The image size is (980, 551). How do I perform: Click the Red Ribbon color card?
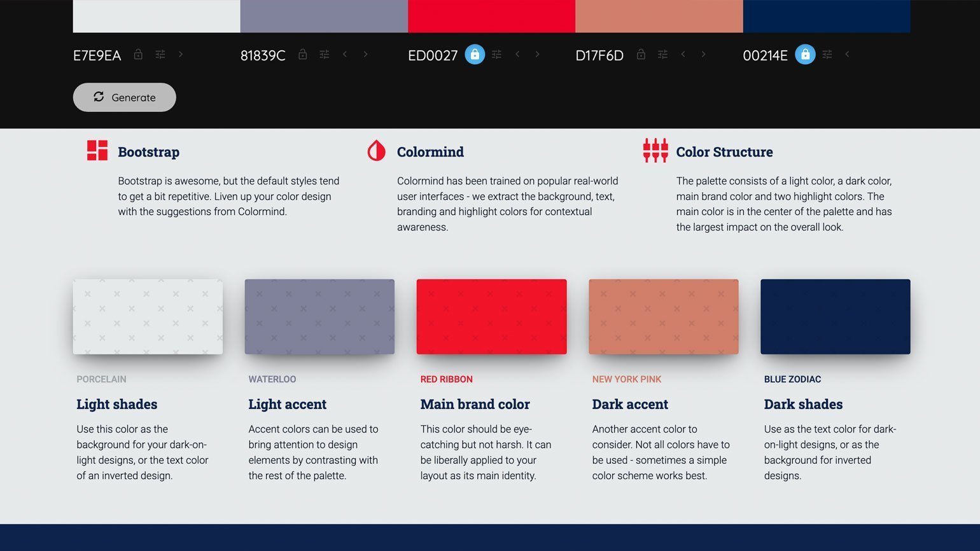(x=491, y=317)
